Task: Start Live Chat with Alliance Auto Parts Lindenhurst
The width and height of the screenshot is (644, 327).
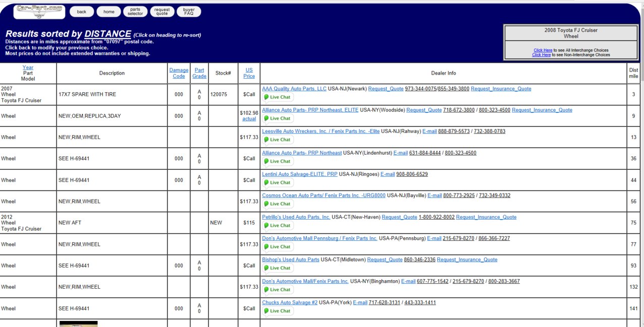Action: (x=278, y=161)
